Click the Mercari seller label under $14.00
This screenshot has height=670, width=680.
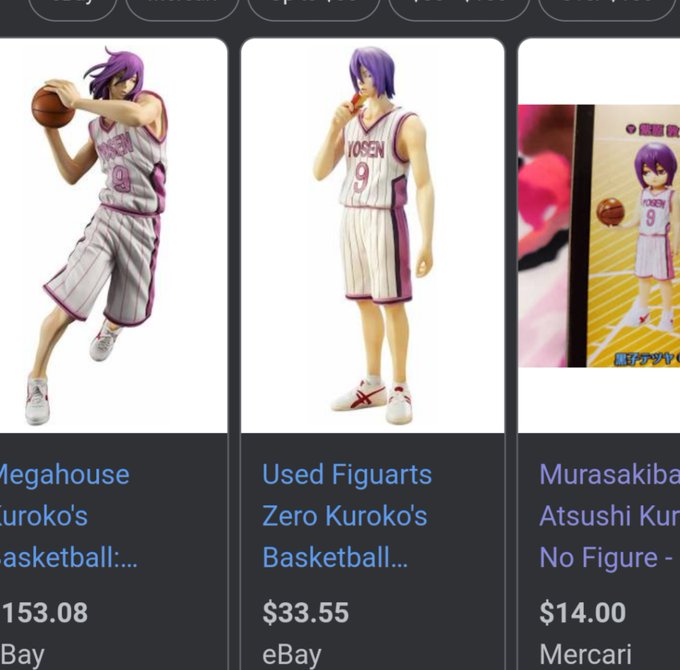(x=585, y=654)
